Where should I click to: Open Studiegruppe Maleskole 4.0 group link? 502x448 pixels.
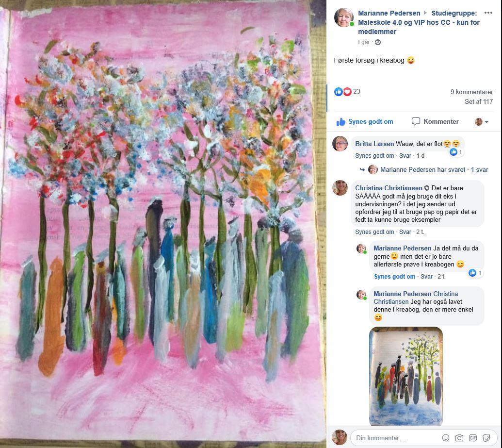point(419,22)
